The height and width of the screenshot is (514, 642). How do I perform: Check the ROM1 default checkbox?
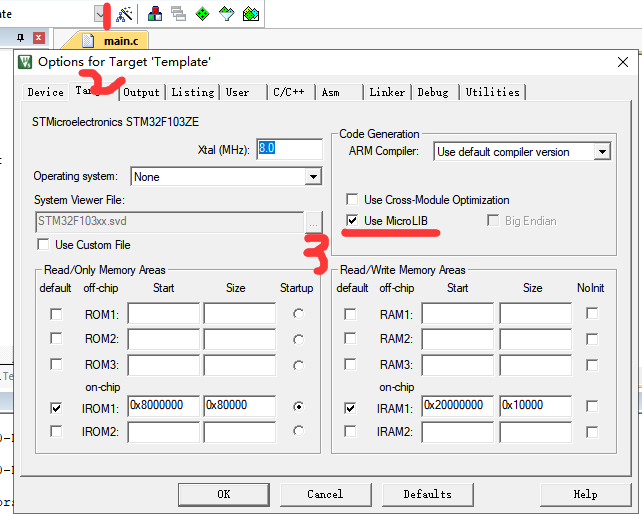(x=56, y=314)
